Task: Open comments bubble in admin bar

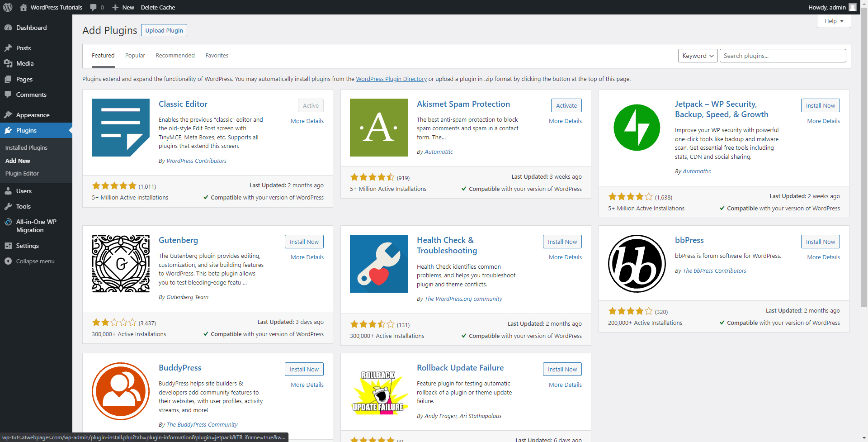Action: pos(93,7)
